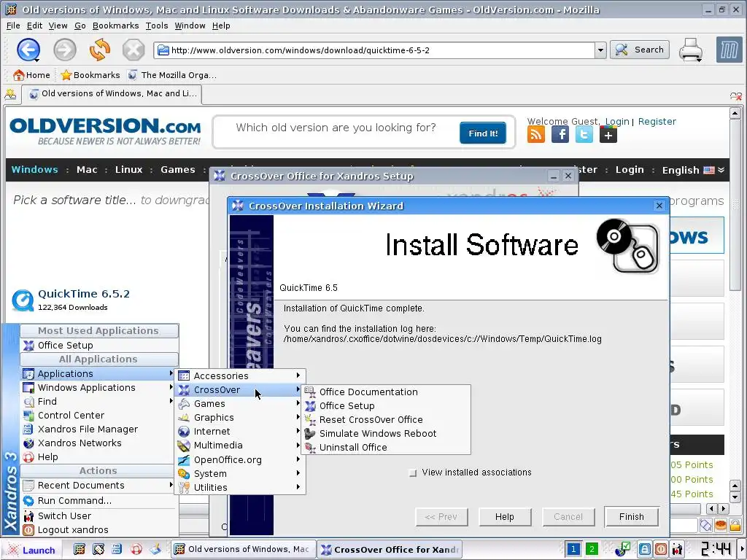Click the Find It! search button
This screenshot has height=560, width=747.
[x=483, y=133]
